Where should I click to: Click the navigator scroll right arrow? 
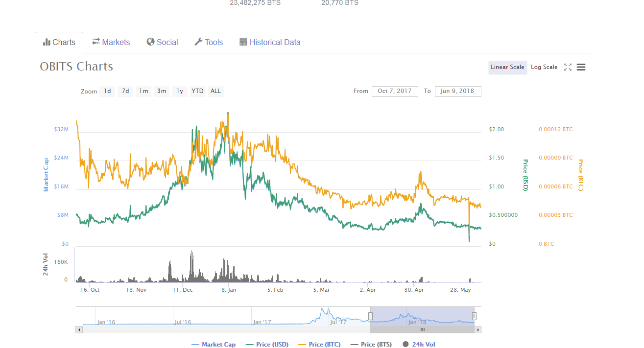coord(478,329)
